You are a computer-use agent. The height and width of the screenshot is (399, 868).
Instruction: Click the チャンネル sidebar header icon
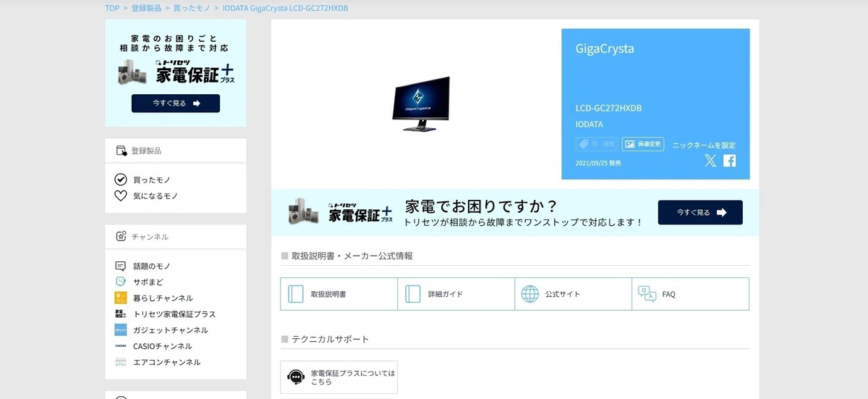tap(121, 236)
